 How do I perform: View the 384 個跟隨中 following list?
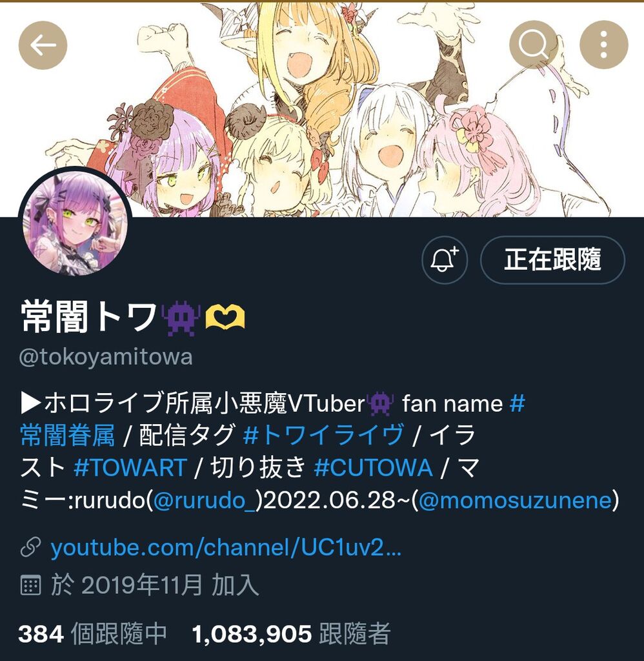[x=93, y=634]
